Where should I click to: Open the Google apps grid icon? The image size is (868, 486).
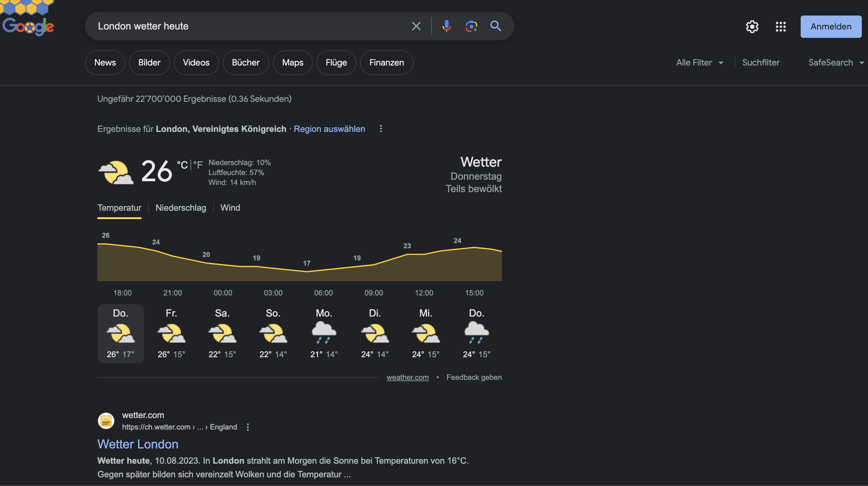point(781,27)
